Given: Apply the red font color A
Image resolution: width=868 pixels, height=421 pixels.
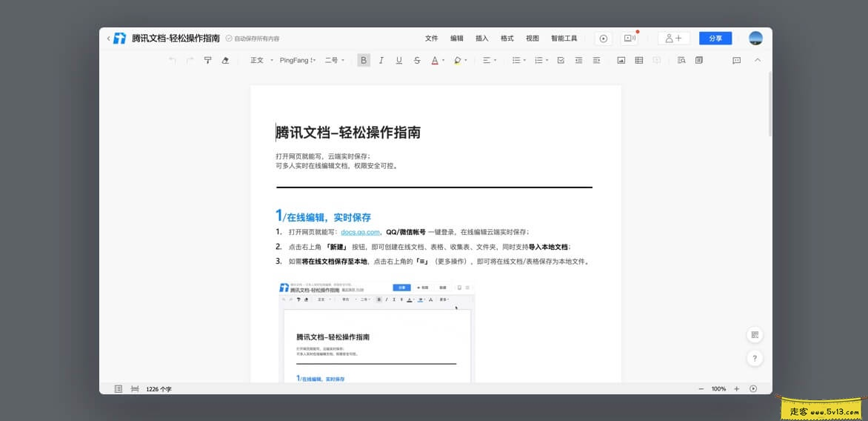Looking at the screenshot, I should 435,60.
